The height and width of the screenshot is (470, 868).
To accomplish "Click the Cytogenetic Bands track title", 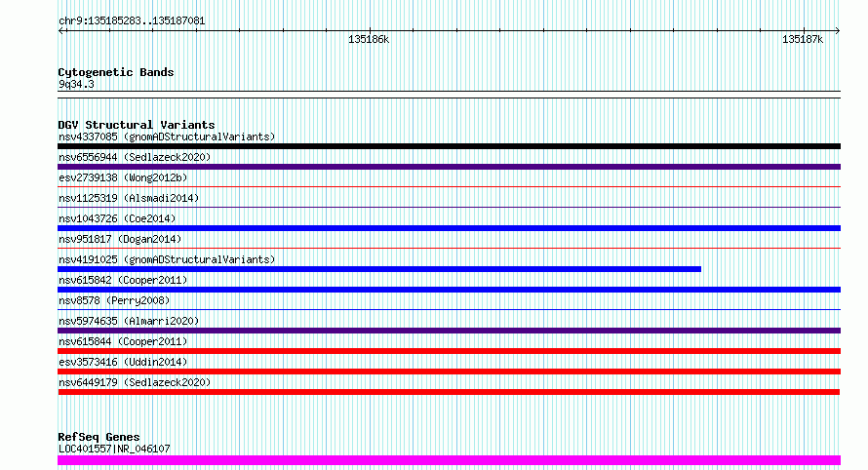I will pyautogui.click(x=116, y=72).
